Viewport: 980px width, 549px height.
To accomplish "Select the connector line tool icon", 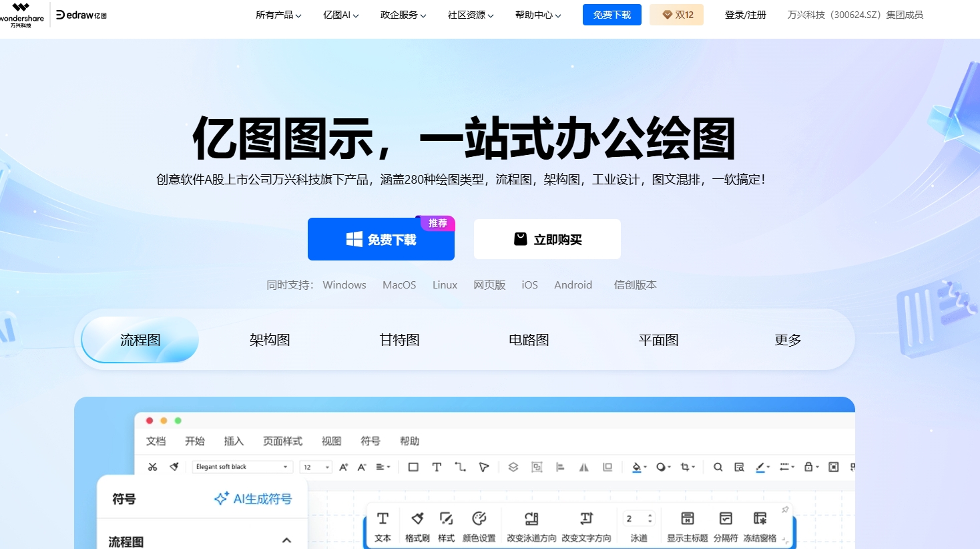I will (x=460, y=467).
